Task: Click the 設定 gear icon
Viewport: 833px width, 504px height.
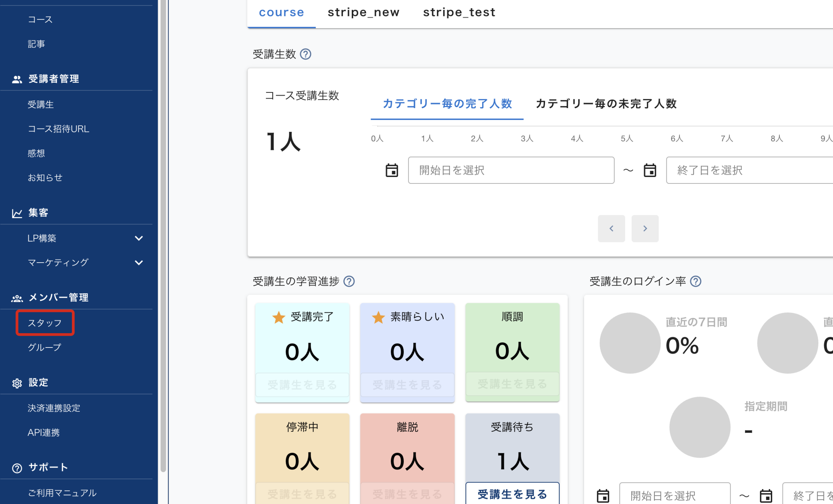Action: pos(17,383)
